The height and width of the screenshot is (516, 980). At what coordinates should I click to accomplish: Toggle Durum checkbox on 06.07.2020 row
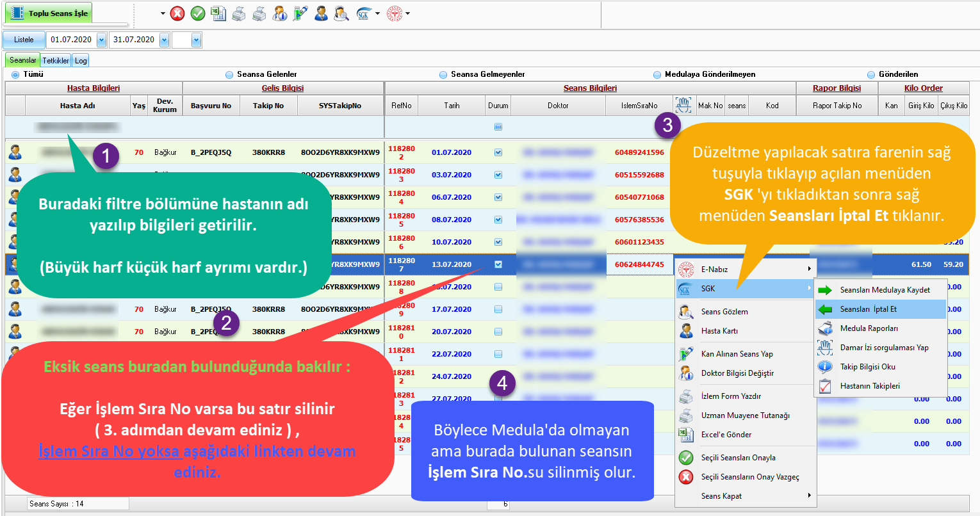[x=498, y=197]
